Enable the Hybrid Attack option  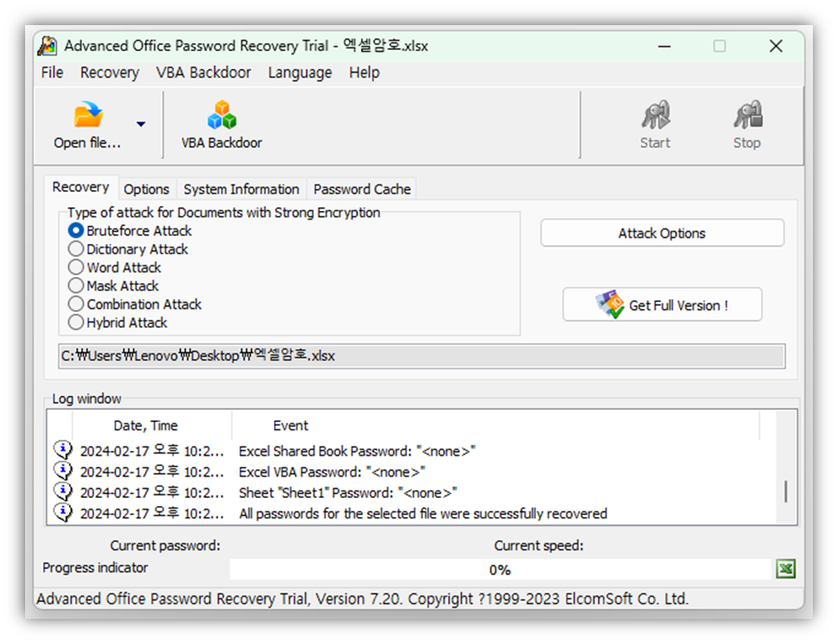click(x=76, y=322)
